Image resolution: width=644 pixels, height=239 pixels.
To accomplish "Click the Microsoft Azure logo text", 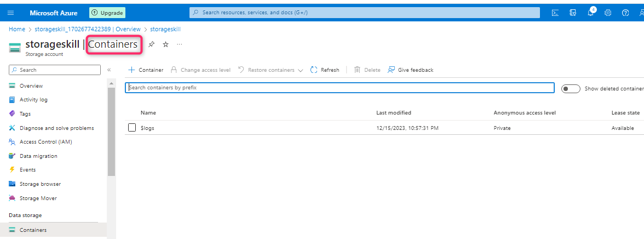I will click(x=54, y=13).
